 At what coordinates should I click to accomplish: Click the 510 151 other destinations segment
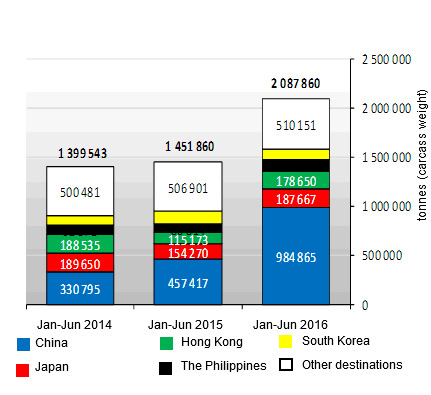pos(296,124)
